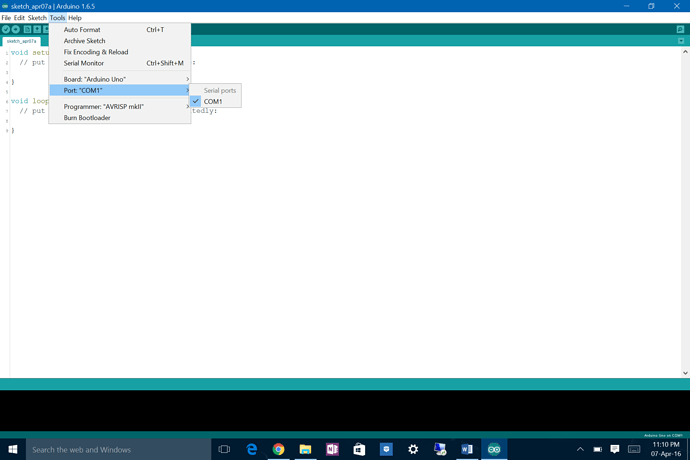Click Burn Bootloader
The height and width of the screenshot is (460, 690).
tap(120, 118)
